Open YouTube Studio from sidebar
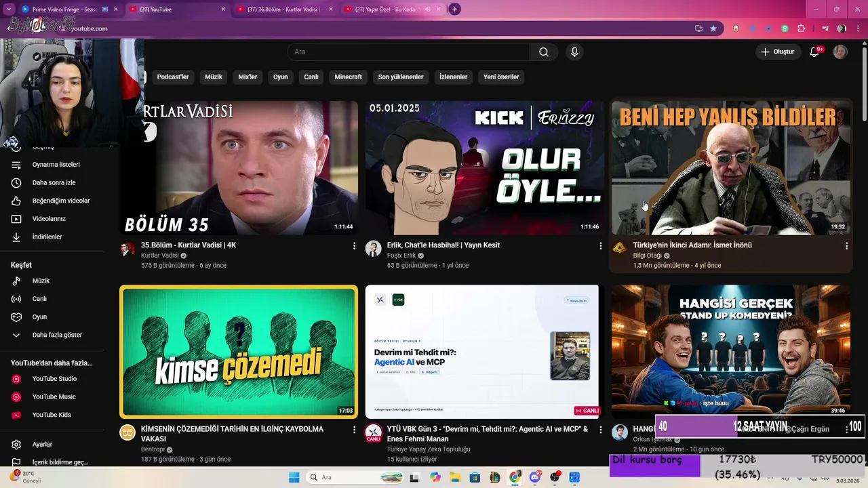868x488 pixels. (x=56, y=379)
